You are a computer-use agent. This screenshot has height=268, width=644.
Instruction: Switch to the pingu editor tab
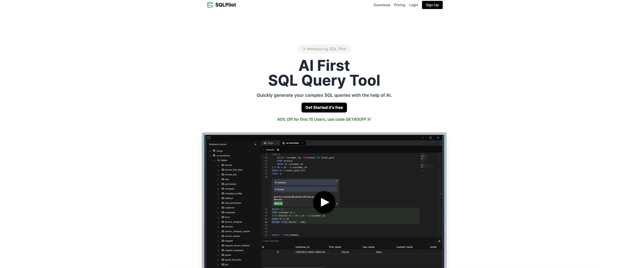pyautogui.click(x=270, y=143)
